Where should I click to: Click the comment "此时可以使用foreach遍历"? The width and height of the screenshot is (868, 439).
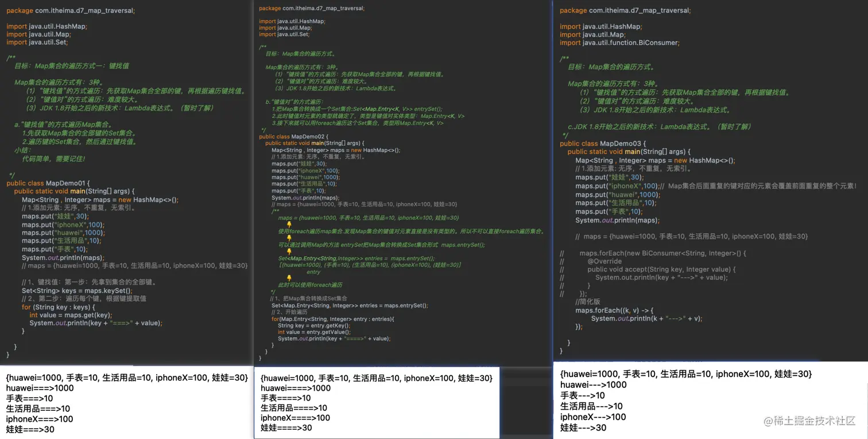(x=310, y=284)
